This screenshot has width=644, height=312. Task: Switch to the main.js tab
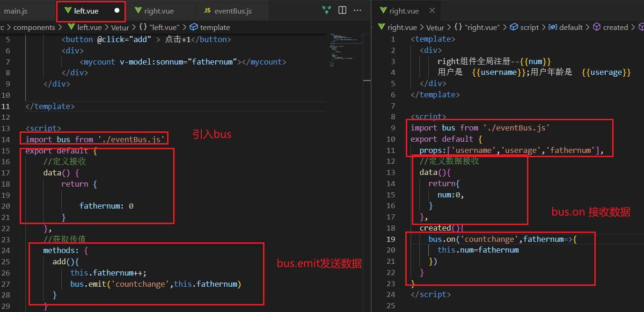coord(16,11)
